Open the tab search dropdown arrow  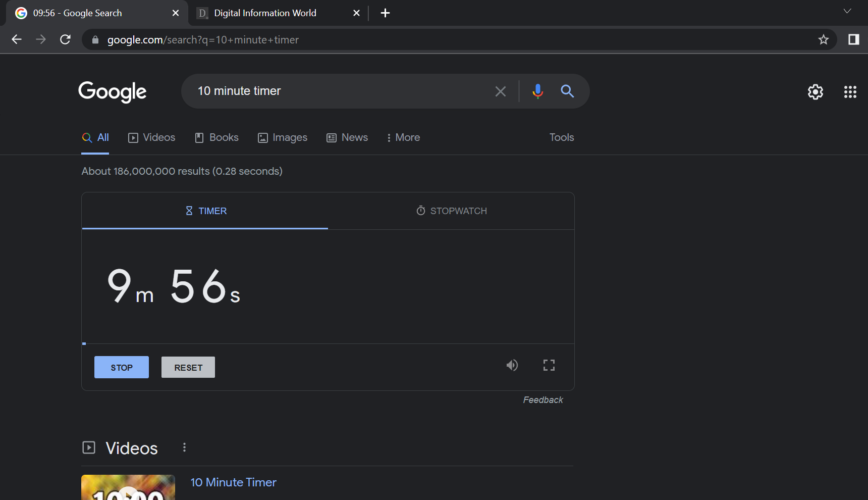pyautogui.click(x=847, y=11)
